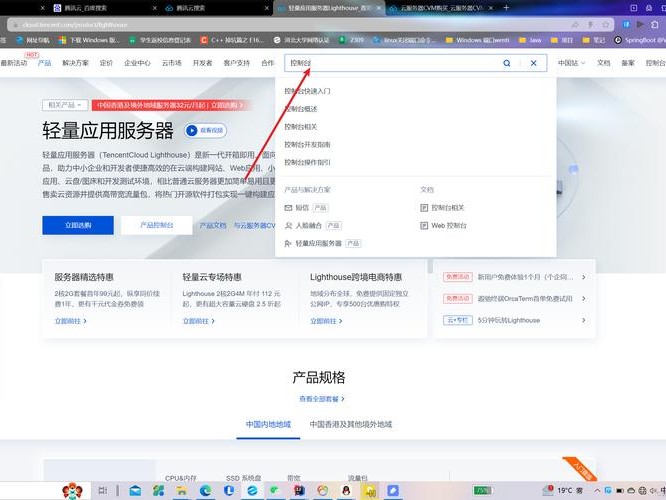The image size is (666, 500).
Task: Clear the search box with the X icon
Action: 533,63
